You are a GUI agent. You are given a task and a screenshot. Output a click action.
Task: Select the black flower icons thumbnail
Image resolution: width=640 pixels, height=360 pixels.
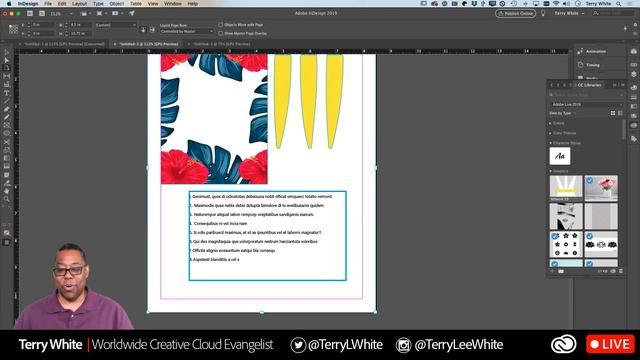click(x=566, y=244)
